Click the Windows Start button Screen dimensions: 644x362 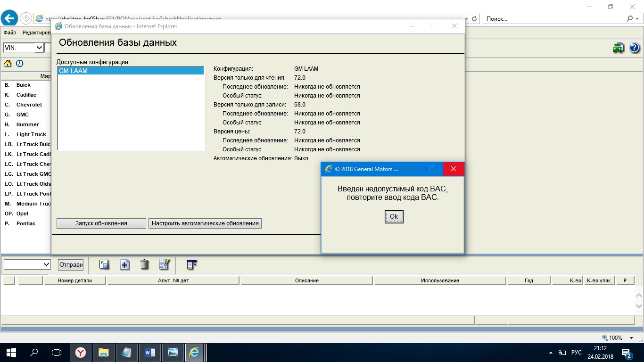(11, 352)
